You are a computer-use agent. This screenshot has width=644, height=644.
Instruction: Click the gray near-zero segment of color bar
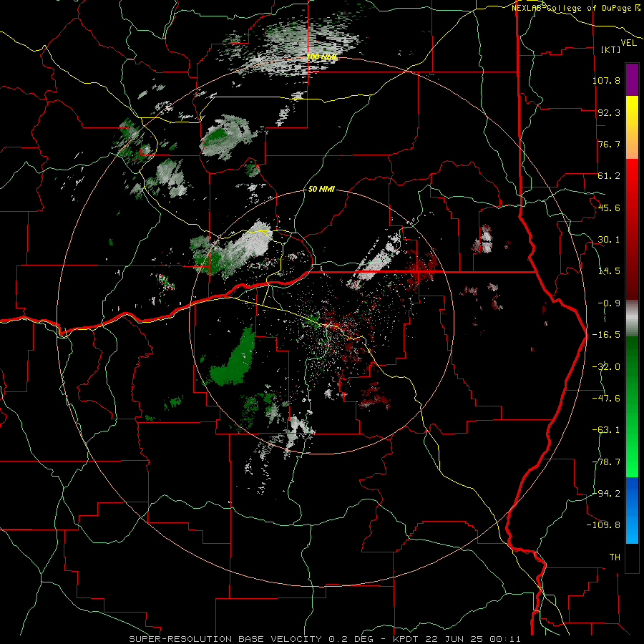click(632, 318)
